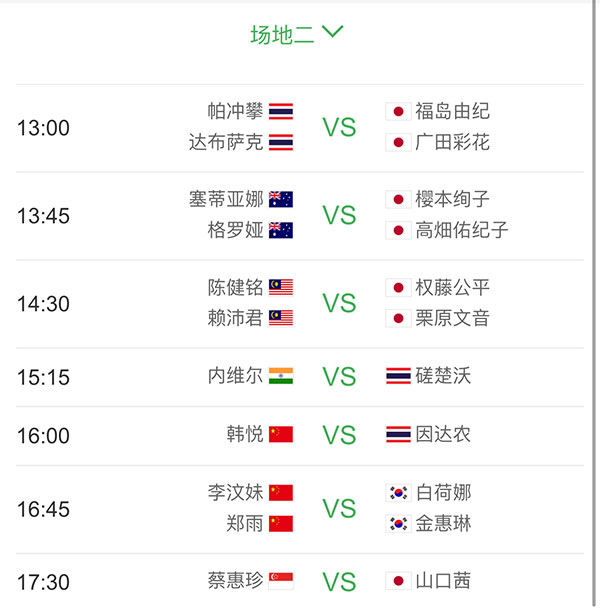This screenshot has height=611, width=600.
Task: Open player 权藤公平's name
Action: (x=453, y=287)
